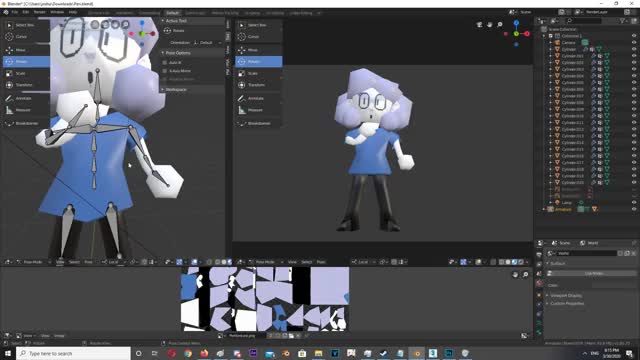Click the World Color swatch field
This screenshot has width=640, height=360.
tap(613, 286)
